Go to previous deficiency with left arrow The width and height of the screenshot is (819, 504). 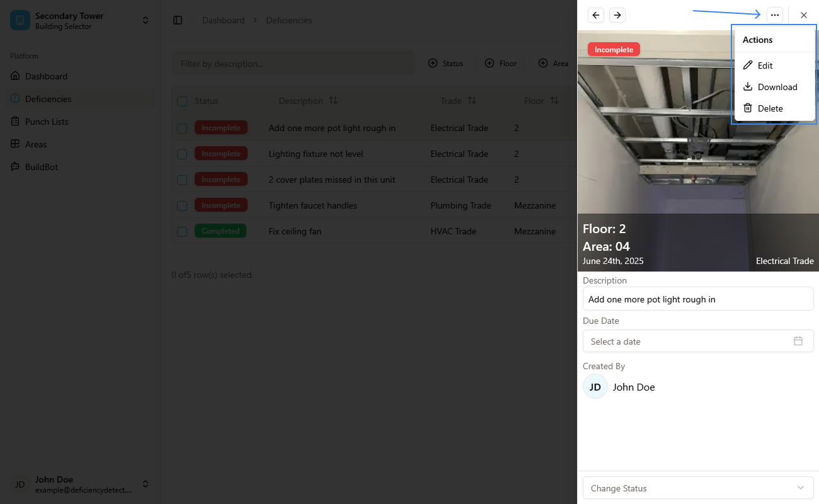pyautogui.click(x=595, y=15)
